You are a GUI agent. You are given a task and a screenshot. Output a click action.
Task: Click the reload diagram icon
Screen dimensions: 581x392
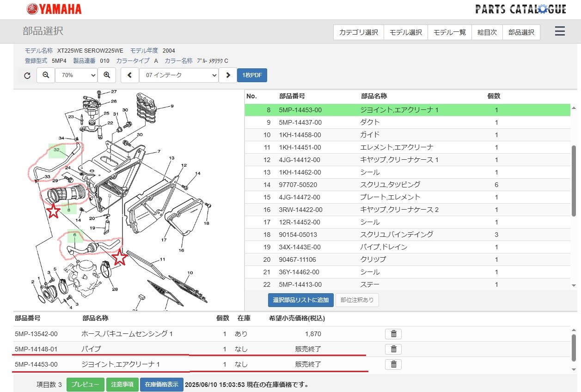click(27, 75)
